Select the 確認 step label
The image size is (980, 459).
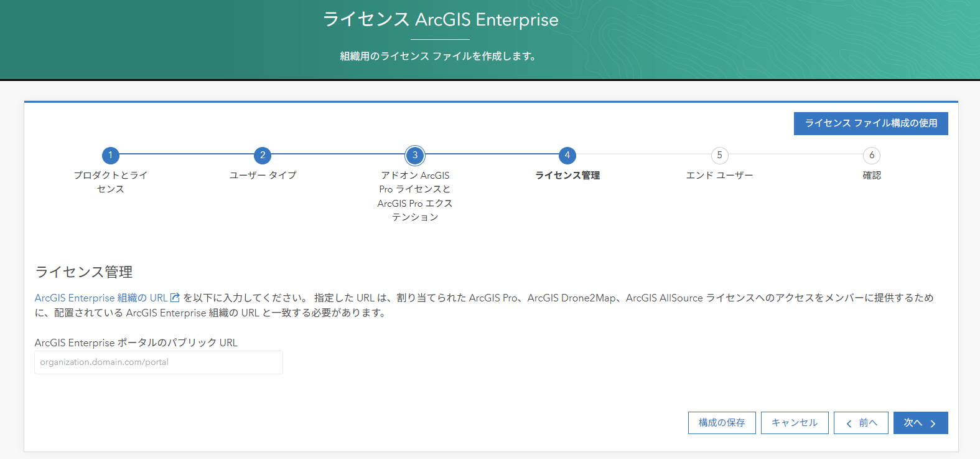tap(871, 176)
